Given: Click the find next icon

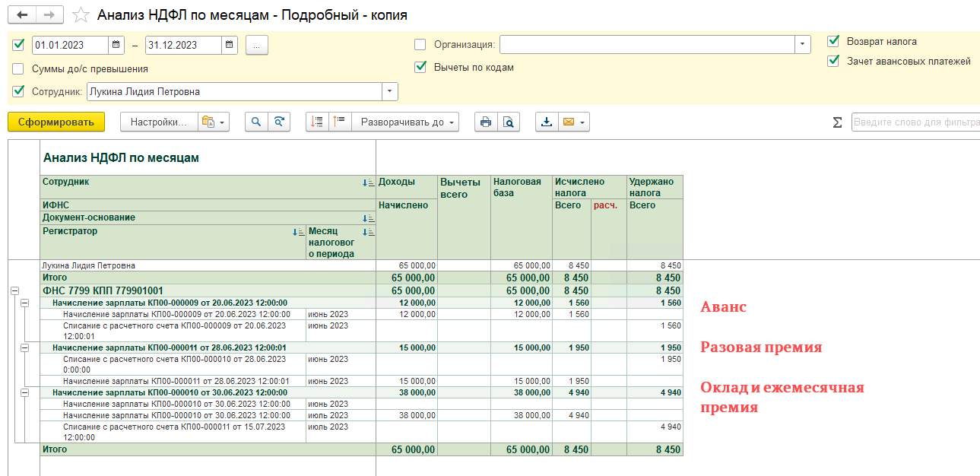Looking at the screenshot, I should (279, 122).
